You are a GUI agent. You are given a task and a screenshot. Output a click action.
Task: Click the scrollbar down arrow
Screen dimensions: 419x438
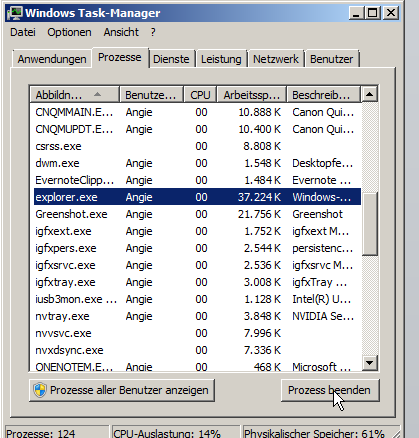370,363
